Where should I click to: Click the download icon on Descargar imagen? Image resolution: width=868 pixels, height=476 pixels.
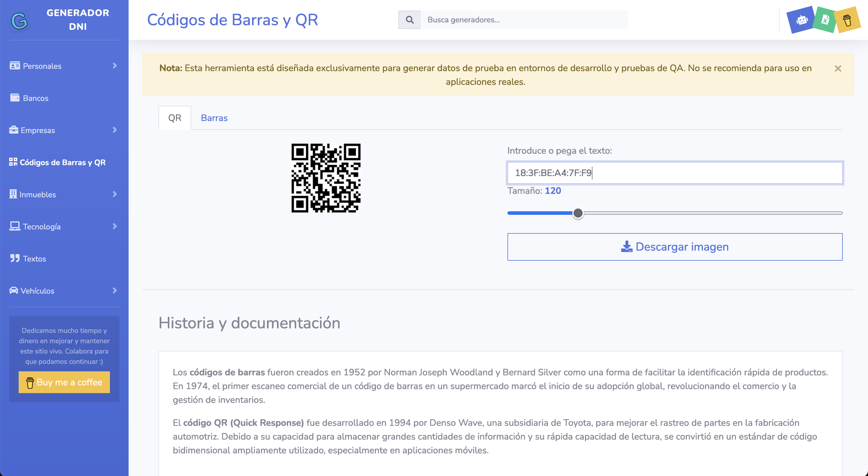click(x=627, y=246)
